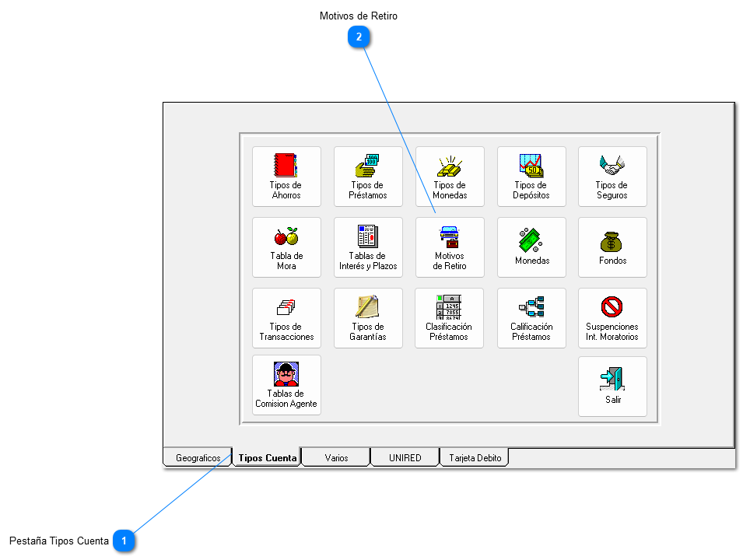Open Tabla de Mora
Screen dimensions: 743x560
286,247
